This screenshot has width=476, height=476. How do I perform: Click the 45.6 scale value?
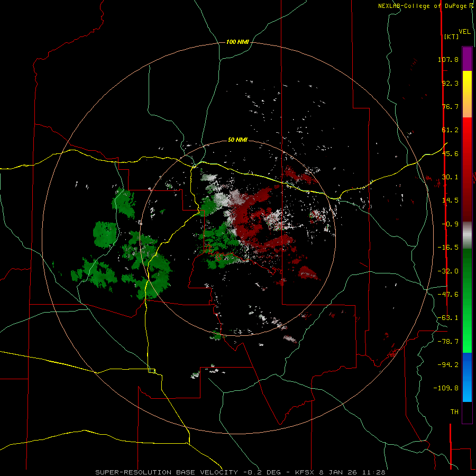[x=450, y=153]
